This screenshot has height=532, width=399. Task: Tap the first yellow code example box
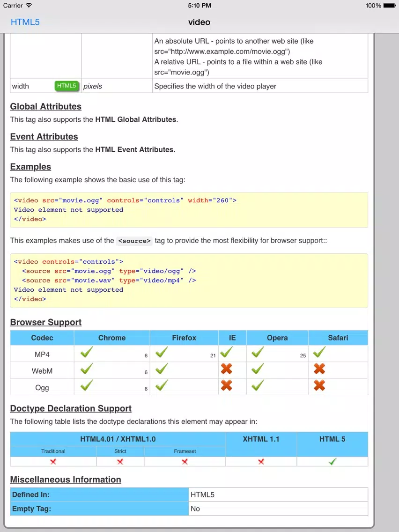[189, 210]
